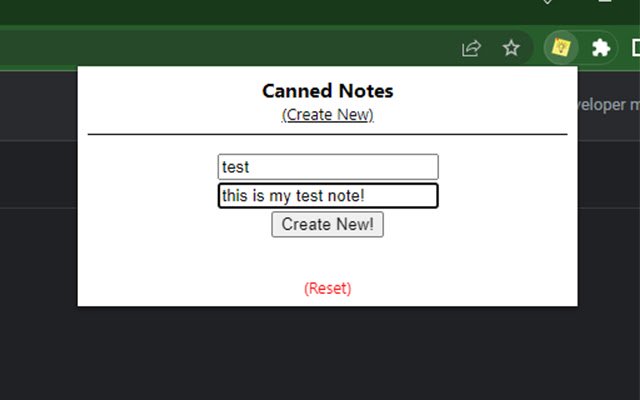The width and height of the screenshot is (640, 400).
Task: Bookmark this page with the star icon
Action: tap(511, 48)
